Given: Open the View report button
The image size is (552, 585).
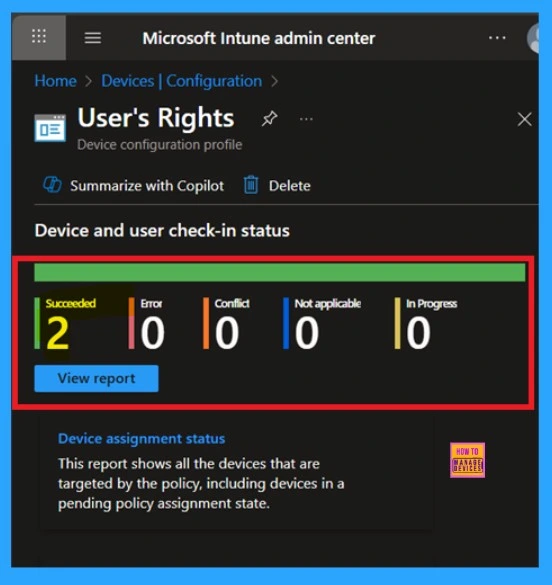Looking at the screenshot, I should pos(96,378).
